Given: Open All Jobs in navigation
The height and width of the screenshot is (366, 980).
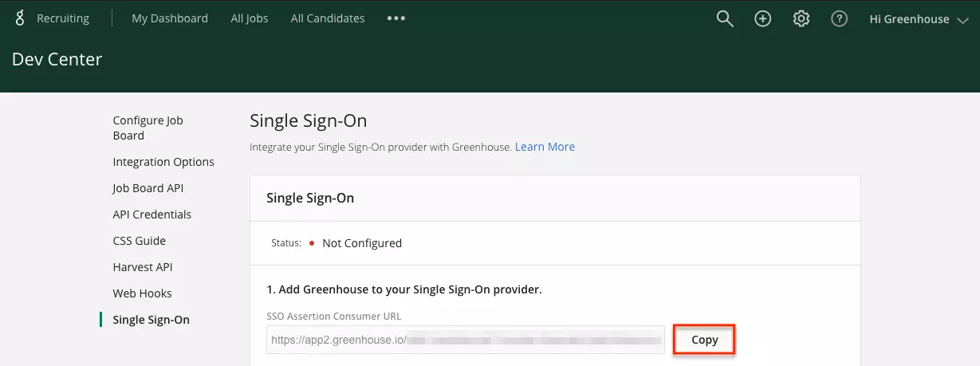Looking at the screenshot, I should [250, 18].
